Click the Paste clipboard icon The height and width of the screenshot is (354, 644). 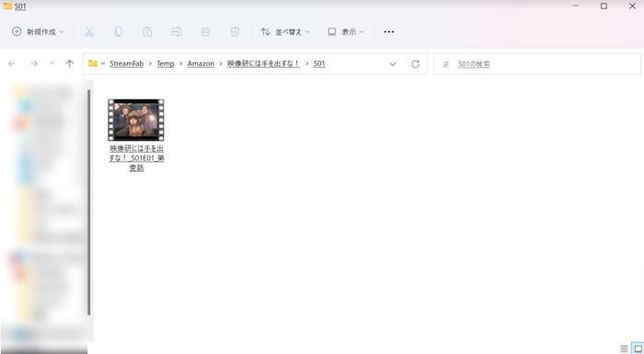(x=147, y=31)
